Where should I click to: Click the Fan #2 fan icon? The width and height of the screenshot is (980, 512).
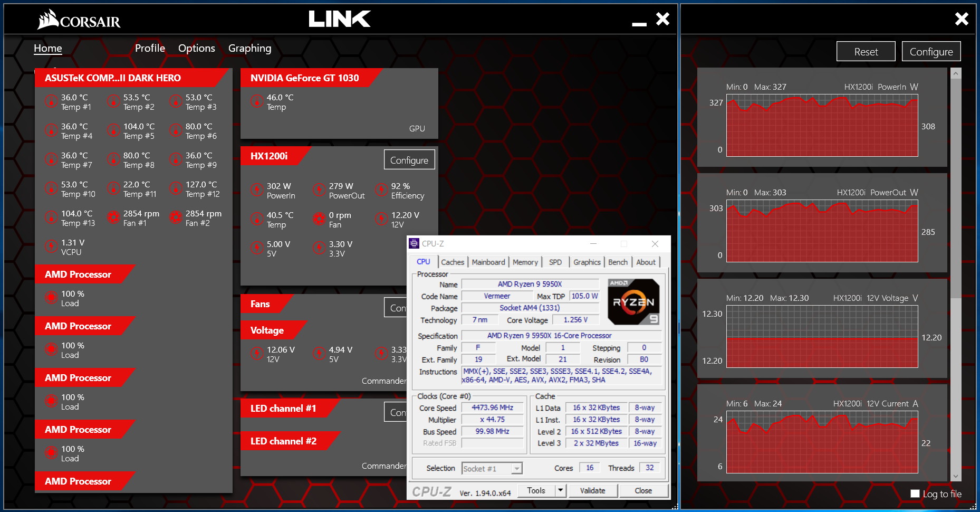click(x=176, y=217)
